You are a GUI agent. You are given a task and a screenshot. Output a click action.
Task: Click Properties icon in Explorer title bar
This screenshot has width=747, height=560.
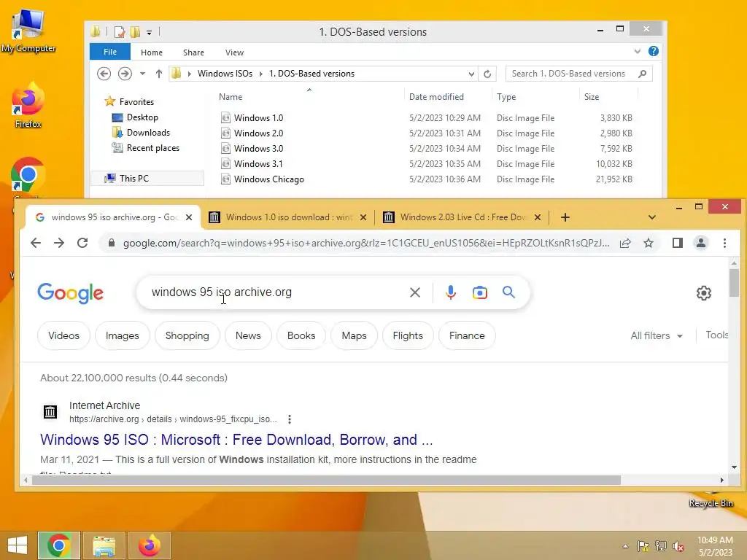click(x=120, y=32)
